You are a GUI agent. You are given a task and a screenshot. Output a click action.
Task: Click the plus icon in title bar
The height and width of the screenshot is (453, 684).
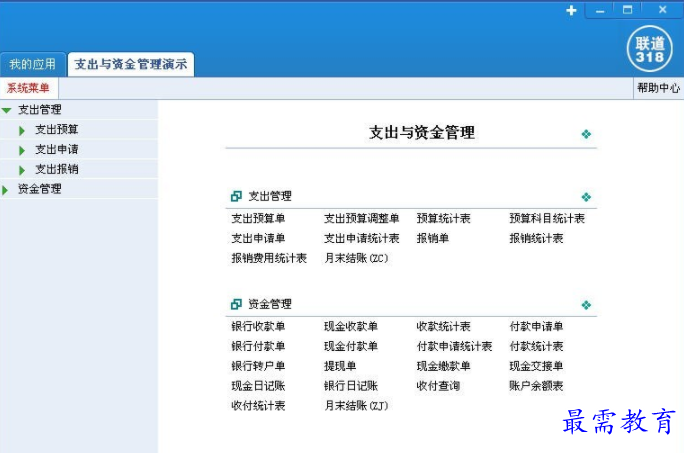coord(571,10)
